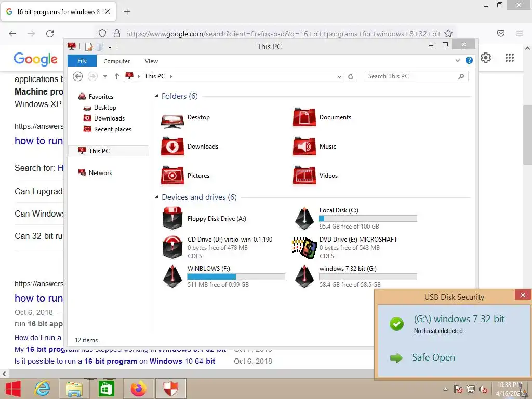Open address bar history dropdown
The height and width of the screenshot is (399, 532).
click(x=339, y=77)
